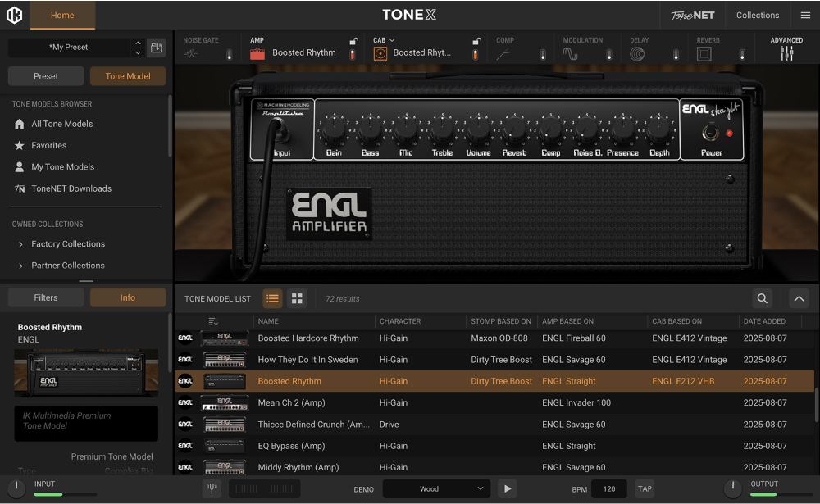820x504 pixels.
Task: Click the tuner icon in bottom bar
Action: 212,489
